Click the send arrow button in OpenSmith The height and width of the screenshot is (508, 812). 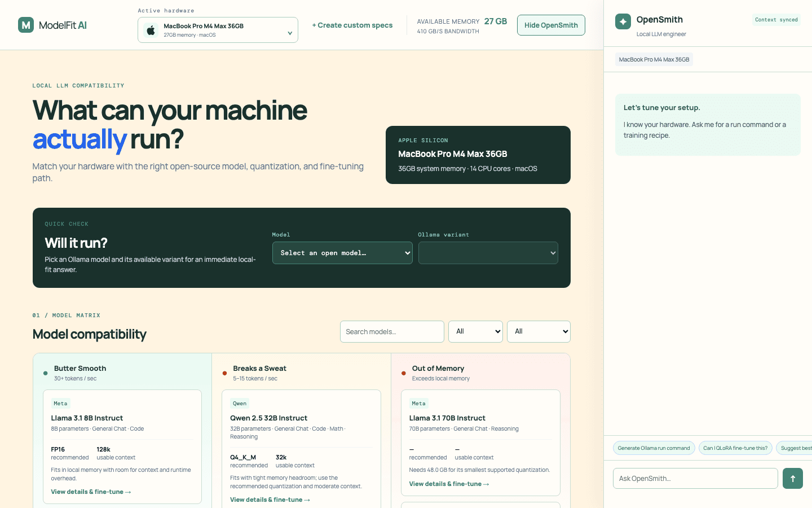point(793,479)
